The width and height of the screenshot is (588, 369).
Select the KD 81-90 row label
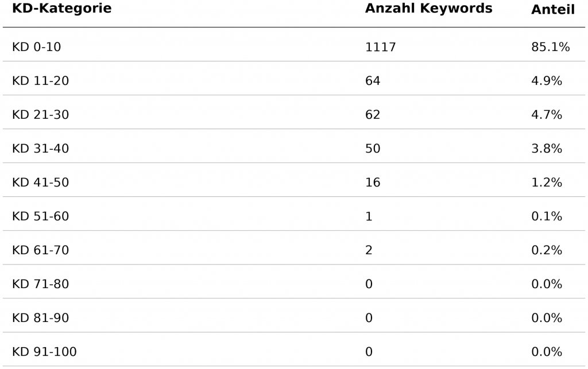40,318
